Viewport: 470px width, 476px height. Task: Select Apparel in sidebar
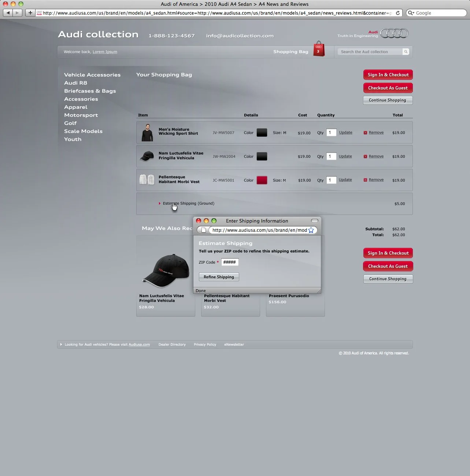point(75,107)
